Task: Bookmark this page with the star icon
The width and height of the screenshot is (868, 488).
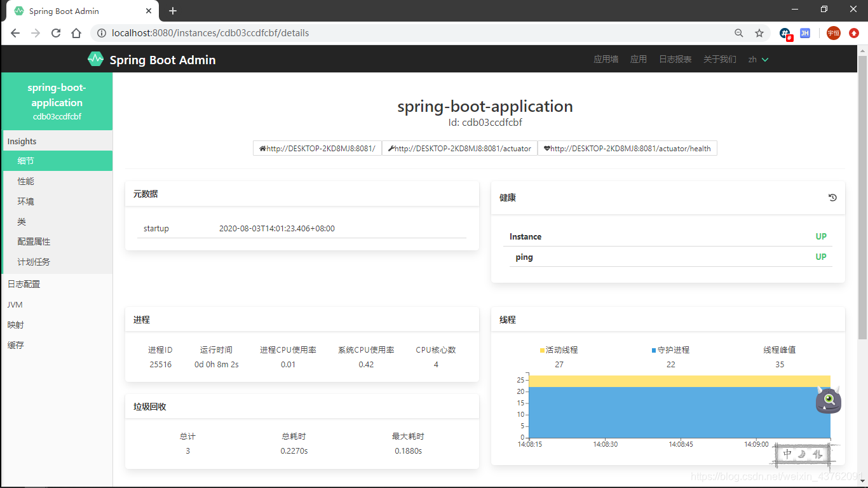Action: coord(759,33)
